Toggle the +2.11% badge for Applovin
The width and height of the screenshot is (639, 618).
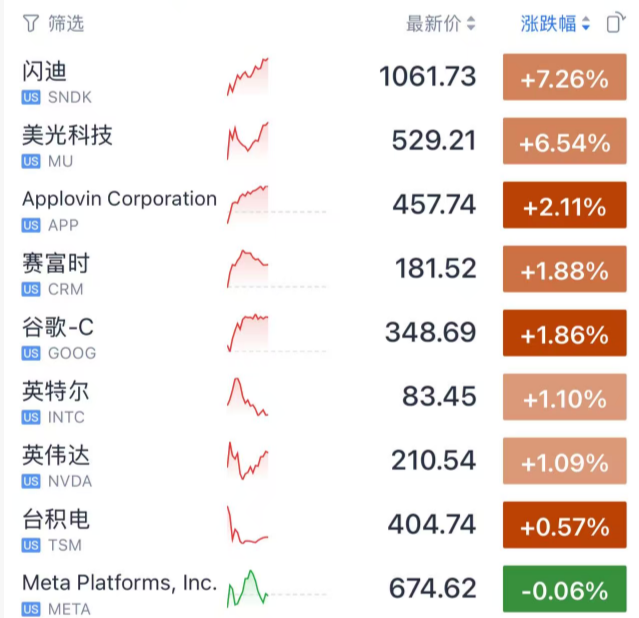pyautogui.click(x=564, y=207)
